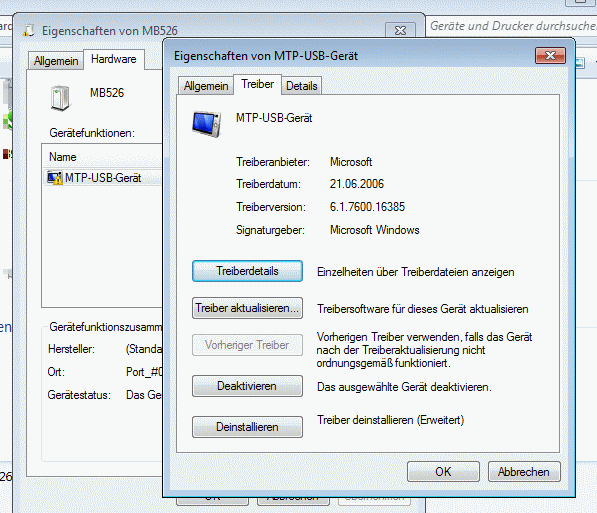Screen dimensions: 597x513
Task: Select the MTP-USB-Gerät warning icon in the device list
Action: point(54,178)
